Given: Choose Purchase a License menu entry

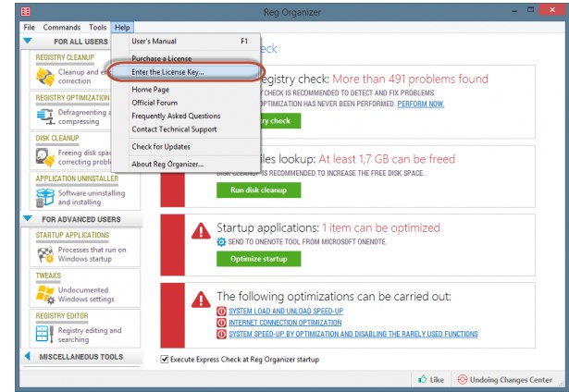Looking at the screenshot, I should click(186, 58).
